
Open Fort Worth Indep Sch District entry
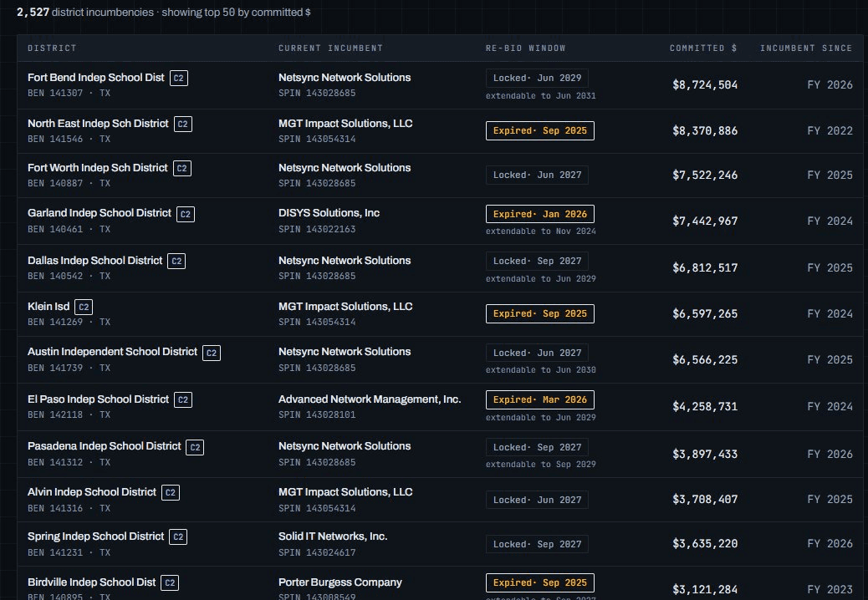[x=440, y=175]
